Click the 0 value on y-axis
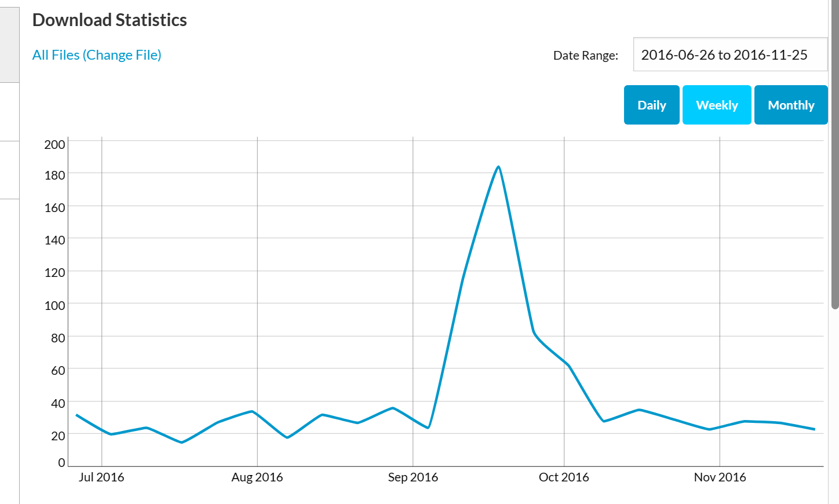The height and width of the screenshot is (504, 839). (61, 462)
